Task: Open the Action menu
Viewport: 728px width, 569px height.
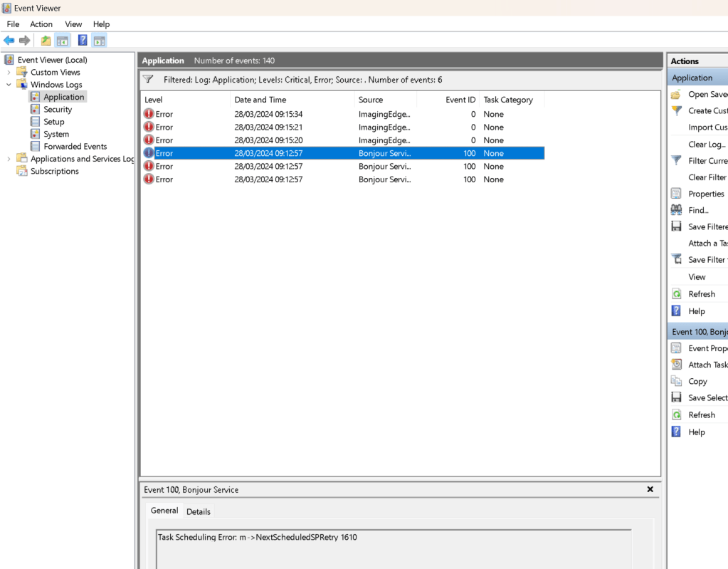Action: (41, 24)
